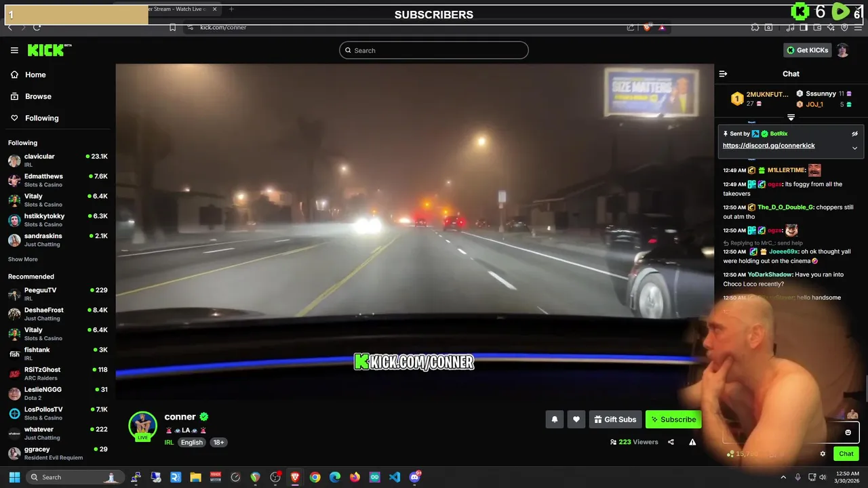Open DeshaeFrost recommended channel

coord(58,314)
